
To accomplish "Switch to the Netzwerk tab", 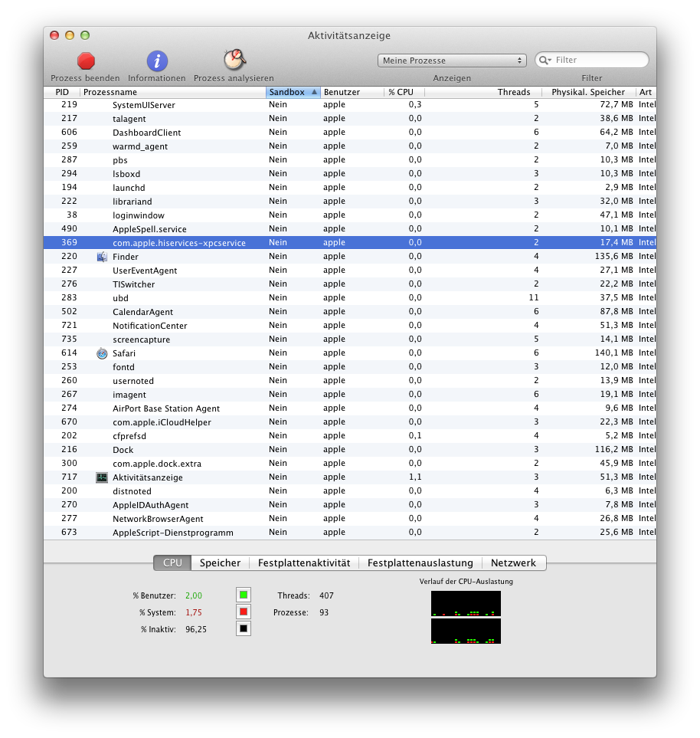I will click(x=514, y=563).
